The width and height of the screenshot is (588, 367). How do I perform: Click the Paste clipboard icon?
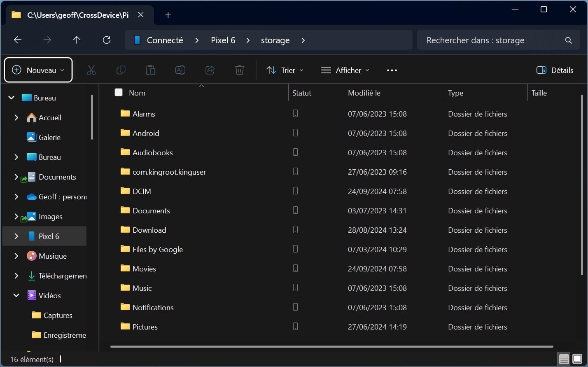(151, 70)
